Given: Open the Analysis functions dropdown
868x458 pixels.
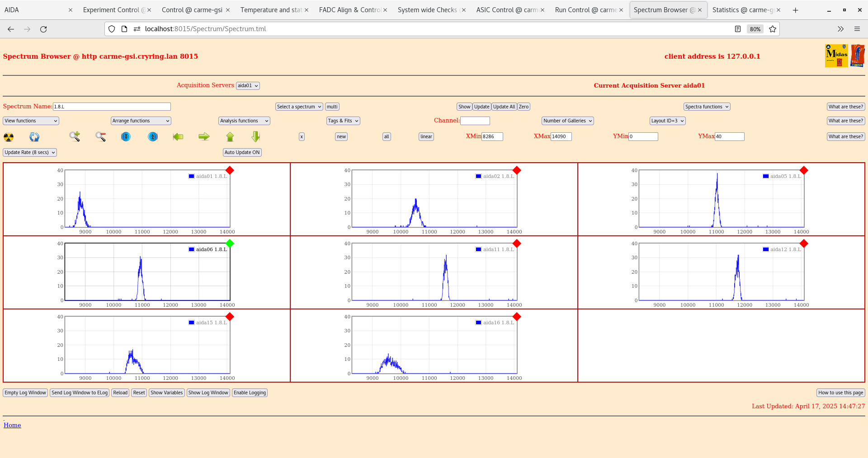Looking at the screenshot, I should point(244,121).
